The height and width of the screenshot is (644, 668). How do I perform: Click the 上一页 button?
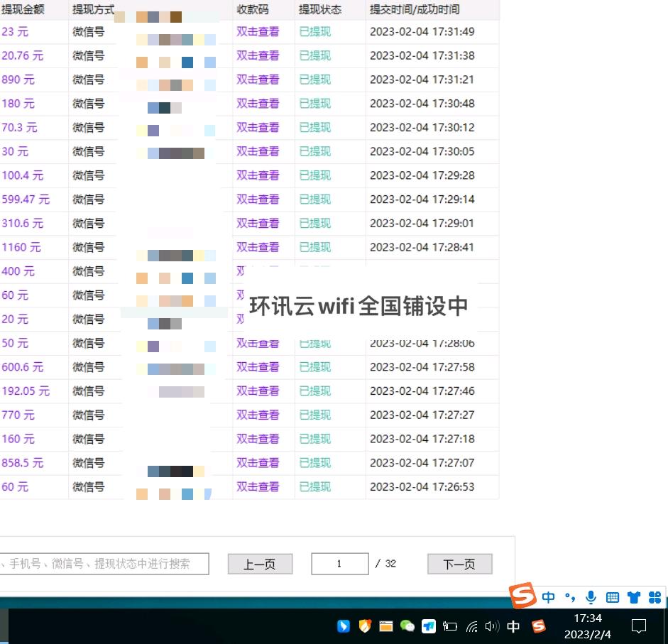click(x=260, y=563)
